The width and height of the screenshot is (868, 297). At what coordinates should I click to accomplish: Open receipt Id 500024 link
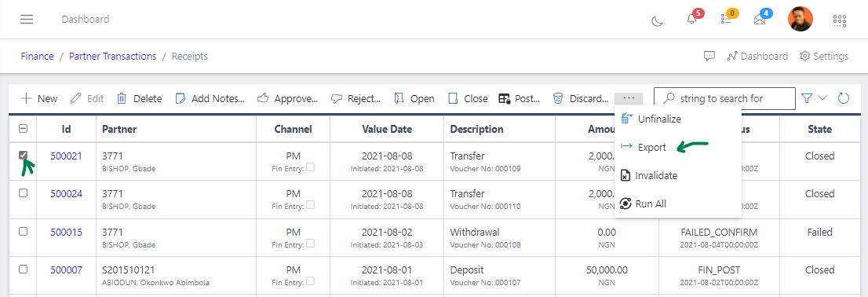[67, 193]
